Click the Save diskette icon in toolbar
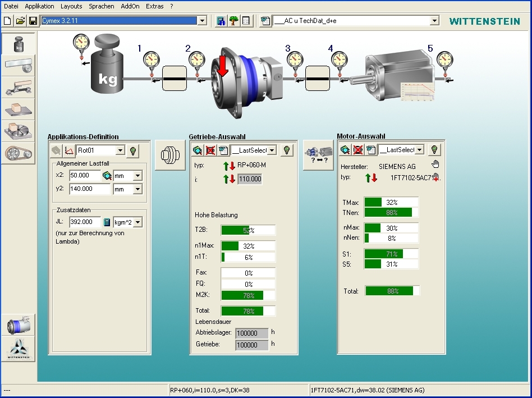The height and width of the screenshot is (398, 532). pyautogui.click(x=33, y=21)
